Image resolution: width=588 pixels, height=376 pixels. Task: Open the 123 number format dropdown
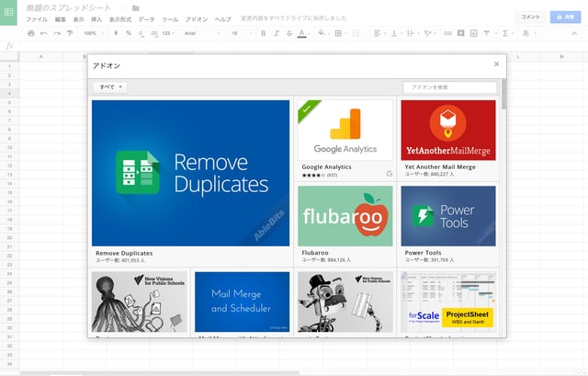pyautogui.click(x=168, y=33)
